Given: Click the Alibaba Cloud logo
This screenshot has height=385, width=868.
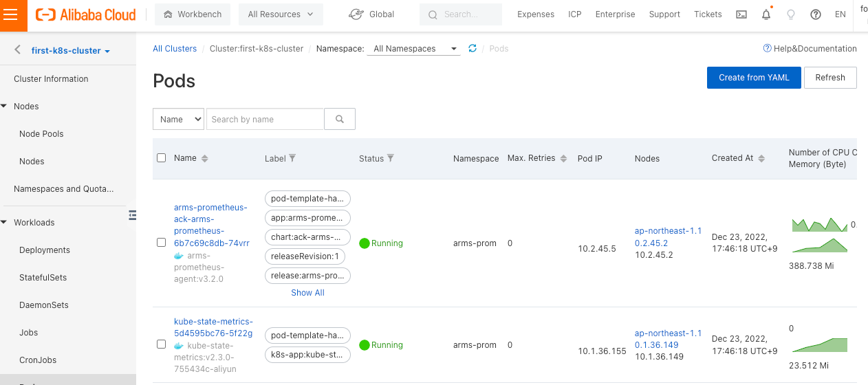Looking at the screenshot, I should [86, 14].
